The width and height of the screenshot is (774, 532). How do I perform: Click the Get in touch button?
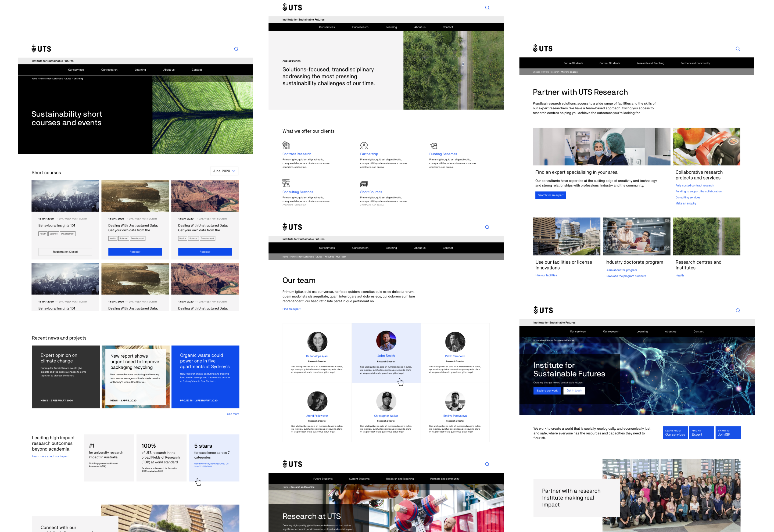tap(574, 391)
